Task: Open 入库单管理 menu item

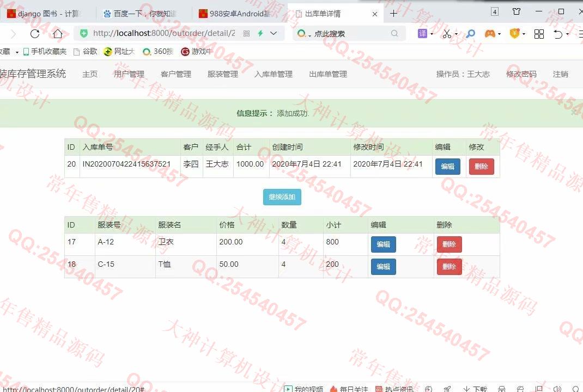Action: point(274,74)
